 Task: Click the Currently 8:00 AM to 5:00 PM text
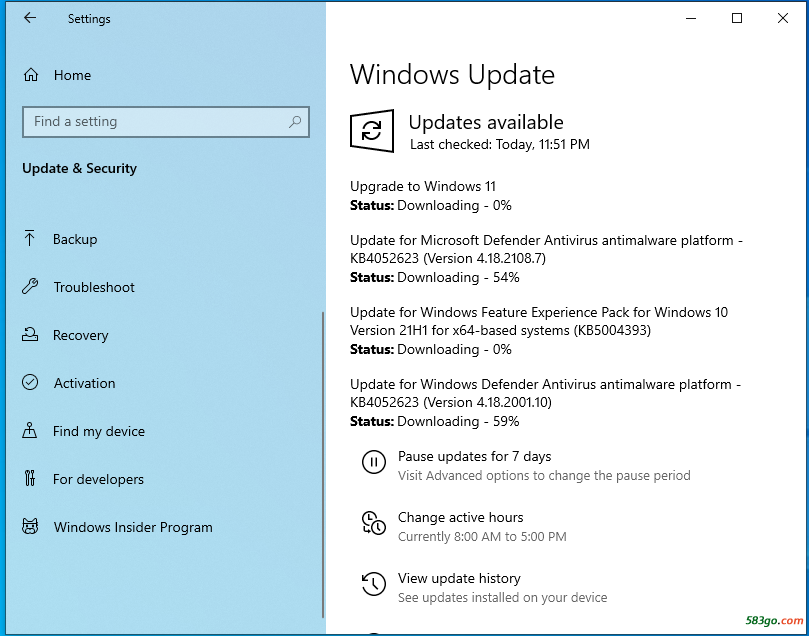(482, 536)
